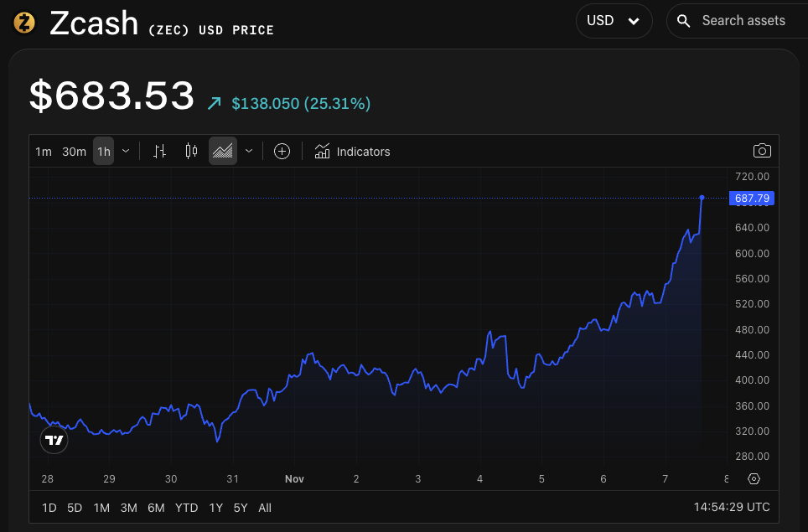Select the candles chart style icon
This screenshot has height=532, width=808.
coord(190,151)
